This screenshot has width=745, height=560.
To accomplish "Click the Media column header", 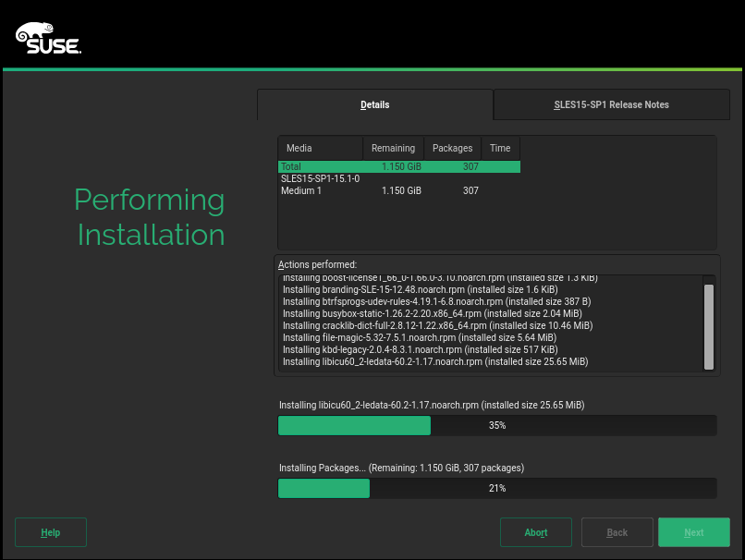I will tap(320, 148).
